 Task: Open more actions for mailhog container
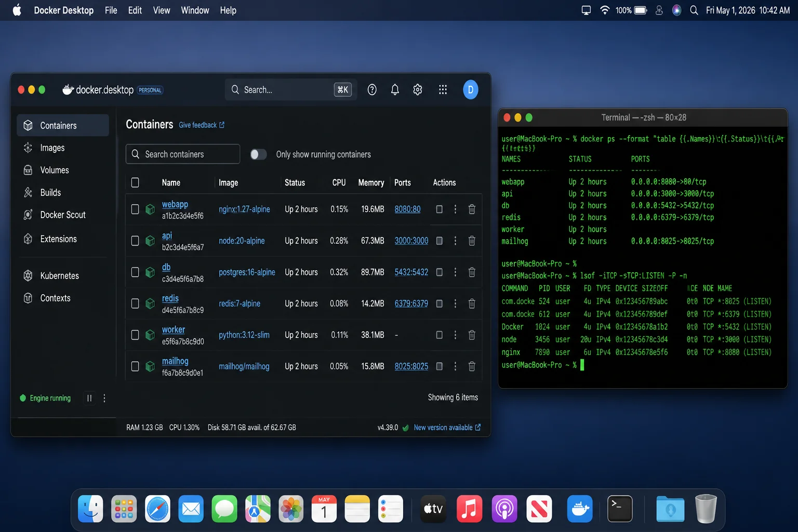tap(455, 366)
